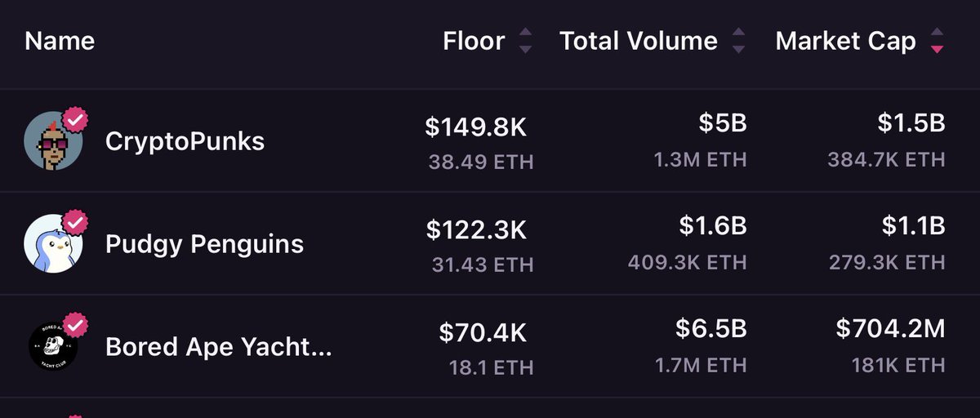The height and width of the screenshot is (418, 980).
Task: Sort by Floor using its arrow icon
Action: pyautogui.click(x=525, y=41)
